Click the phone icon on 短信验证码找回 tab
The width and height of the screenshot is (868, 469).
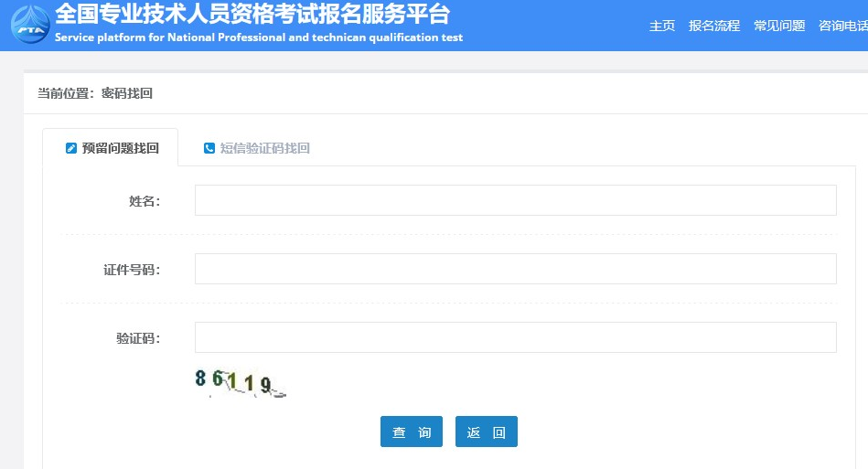point(209,148)
